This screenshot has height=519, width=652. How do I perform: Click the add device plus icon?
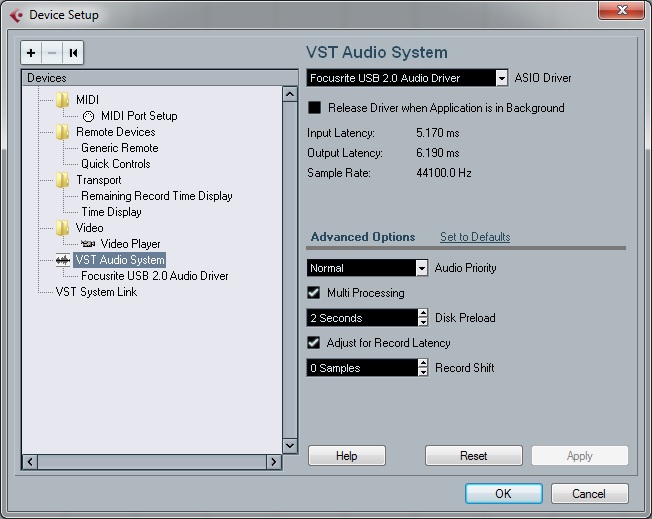(31, 53)
